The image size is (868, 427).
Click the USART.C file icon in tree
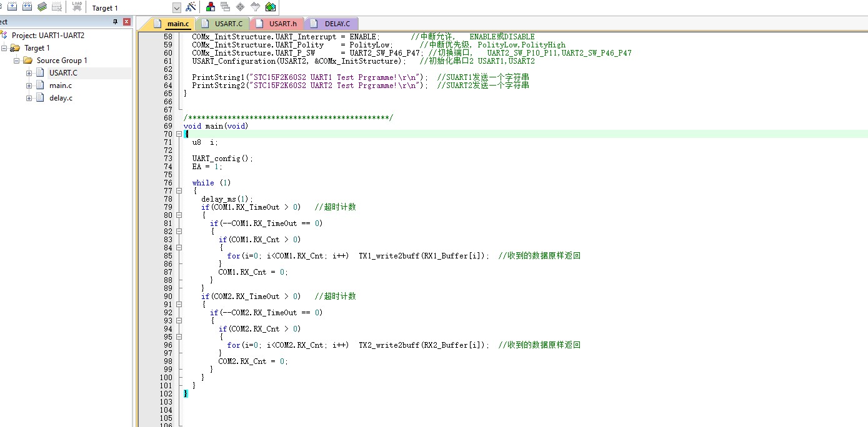pos(40,73)
